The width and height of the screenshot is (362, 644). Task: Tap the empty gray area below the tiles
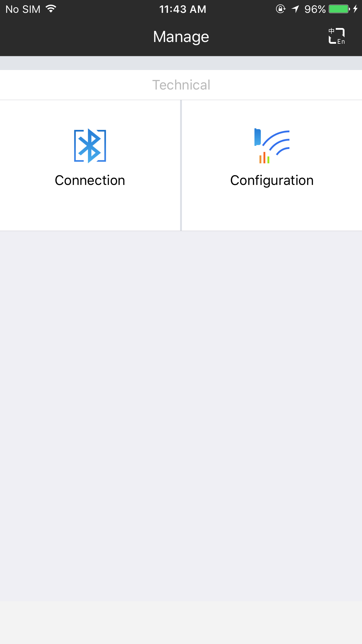point(181,408)
